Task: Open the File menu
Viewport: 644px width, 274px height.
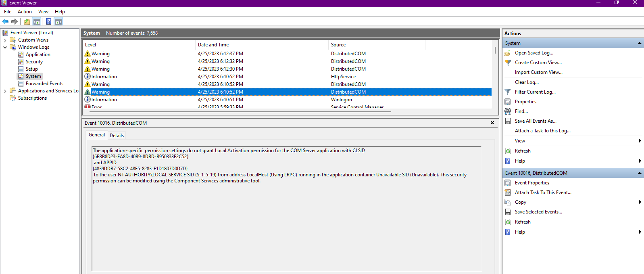Action: pyautogui.click(x=8, y=12)
